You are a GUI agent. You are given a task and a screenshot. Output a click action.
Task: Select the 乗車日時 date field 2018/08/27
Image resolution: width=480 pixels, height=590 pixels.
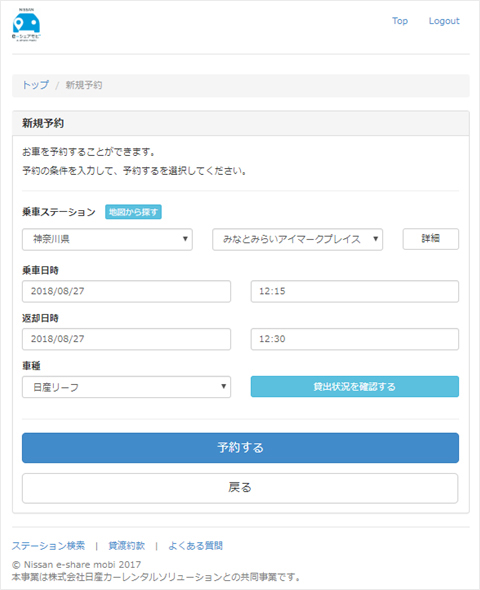point(126,291)
